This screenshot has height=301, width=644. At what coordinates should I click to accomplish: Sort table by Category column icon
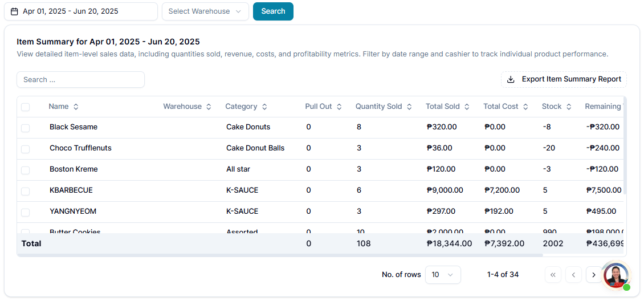264,107
